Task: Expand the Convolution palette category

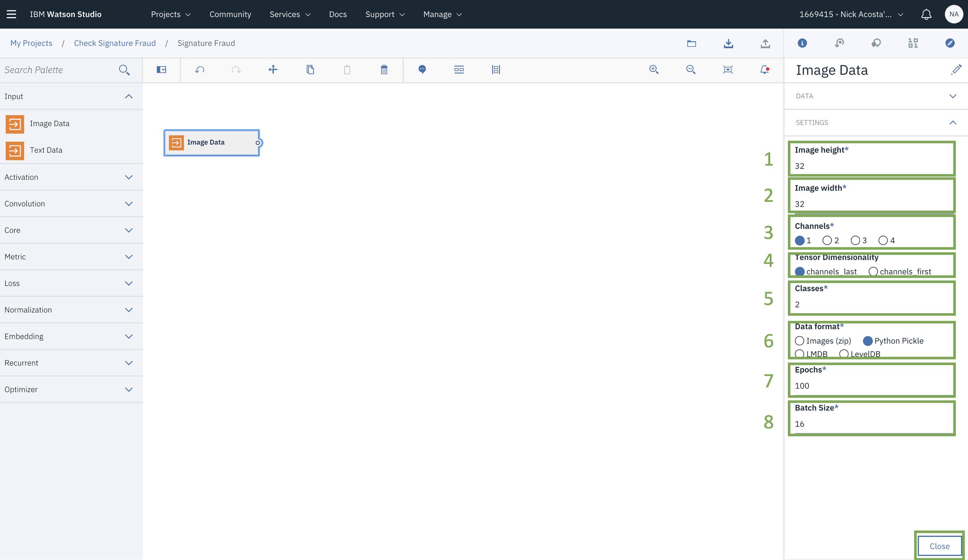Action: 71,204
